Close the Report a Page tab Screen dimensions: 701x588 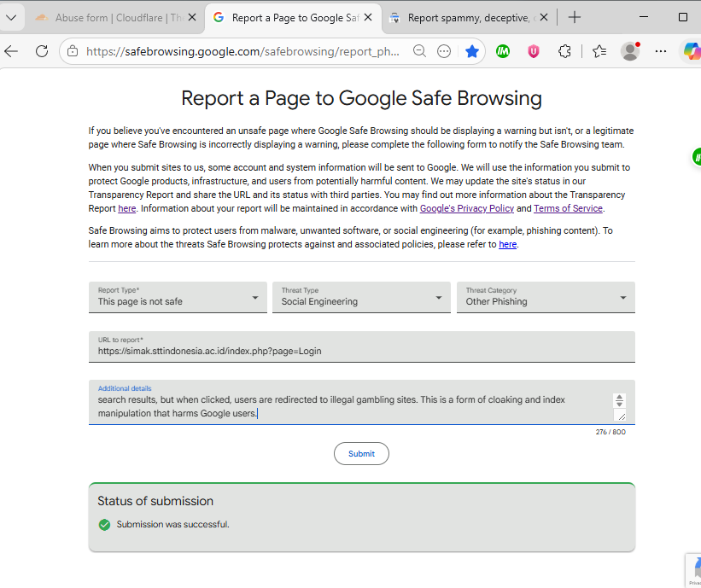368,17
